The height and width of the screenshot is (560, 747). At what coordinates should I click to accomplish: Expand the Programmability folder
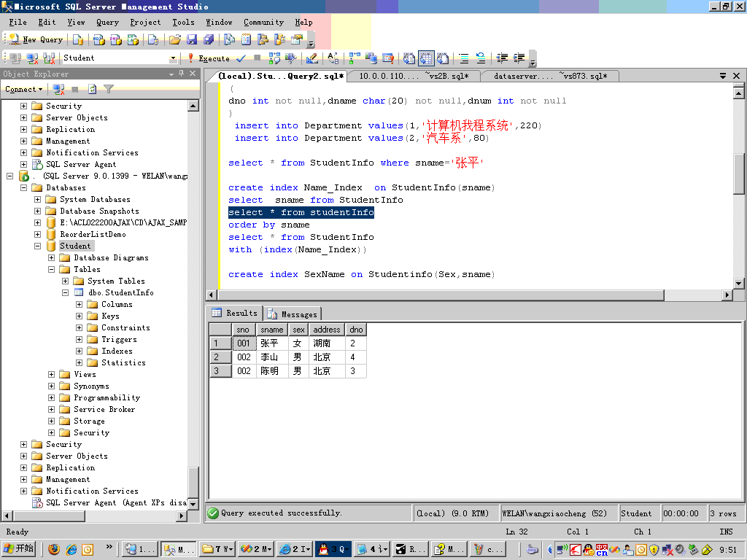(52, 397)
